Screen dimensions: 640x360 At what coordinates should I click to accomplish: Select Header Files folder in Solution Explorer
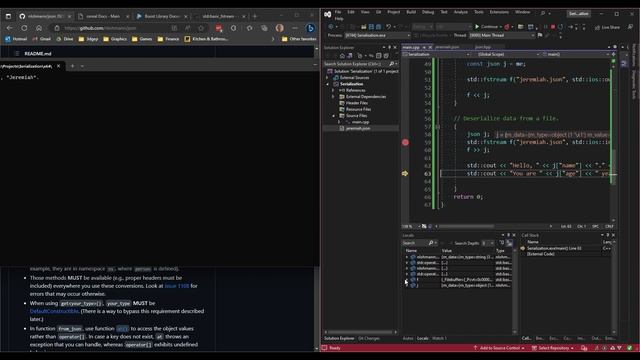[357, 103]
